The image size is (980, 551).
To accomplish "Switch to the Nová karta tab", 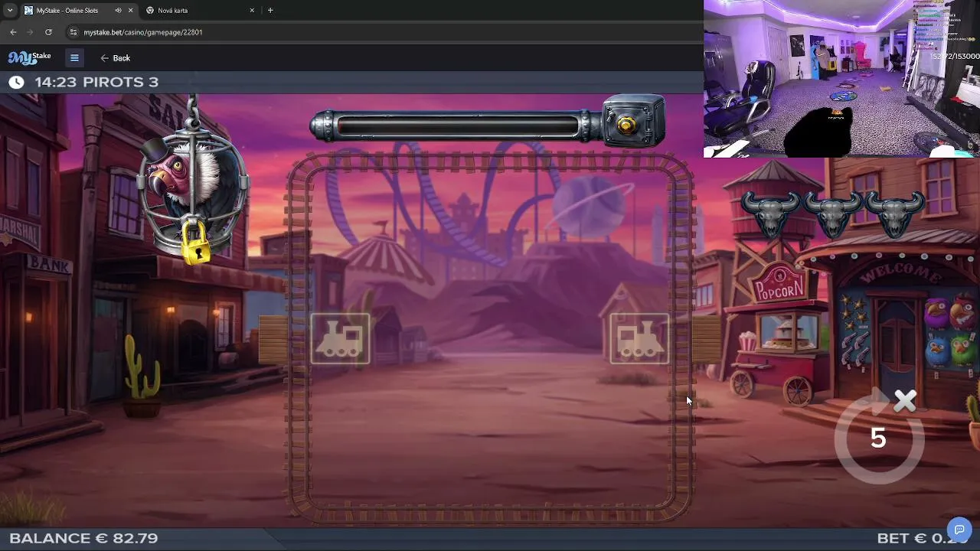I will point(201,11).
